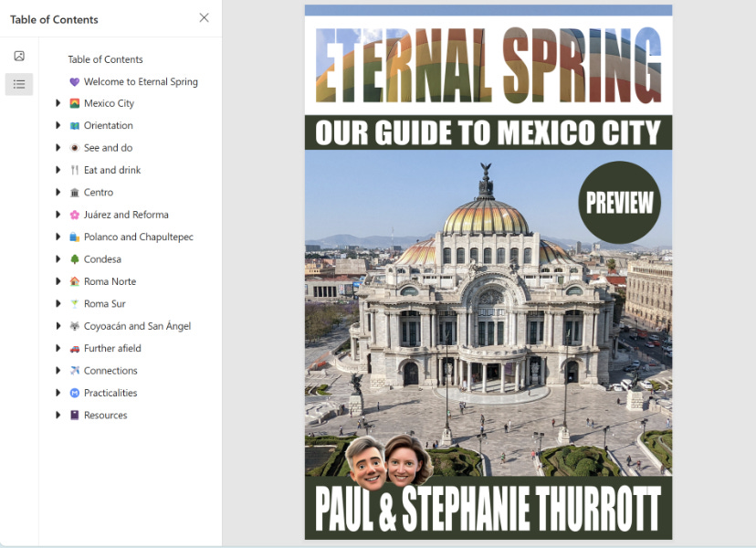Expand the Mexico City section
Image resolution: width=756 pixels, height=548 pixels.
[x=58, y=102]
